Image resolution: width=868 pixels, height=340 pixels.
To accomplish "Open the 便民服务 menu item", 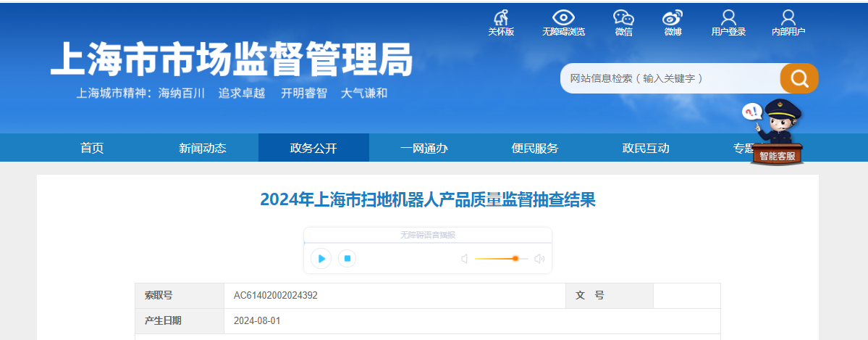I will (x=535, y=148).
